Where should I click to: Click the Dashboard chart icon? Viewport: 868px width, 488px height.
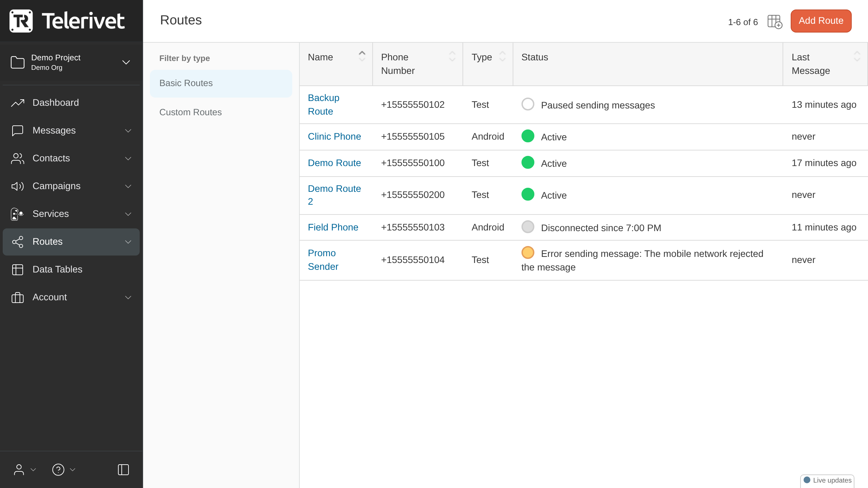click(18, 103)
